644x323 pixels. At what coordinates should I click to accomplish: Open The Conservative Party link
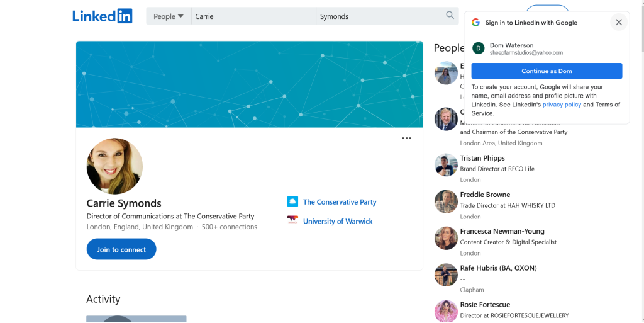click(x=340, y=201)
